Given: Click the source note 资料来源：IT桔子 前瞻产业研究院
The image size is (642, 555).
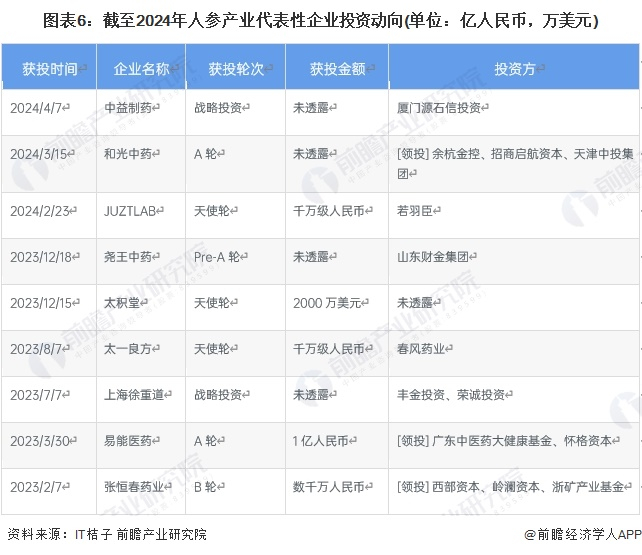Looking at the screenshot, I should [x=107, y=535].
